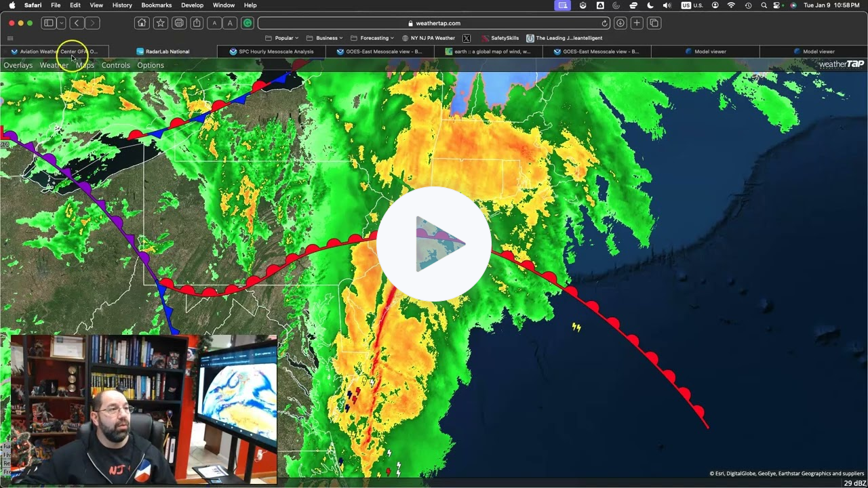Click the green extension icon near address bar
Viewport: 868px width, 488px height.
click(248, 22)
